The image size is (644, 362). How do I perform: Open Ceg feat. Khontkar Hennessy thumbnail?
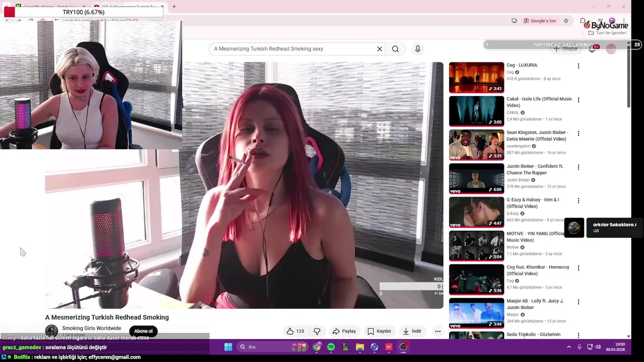[476, 280]
